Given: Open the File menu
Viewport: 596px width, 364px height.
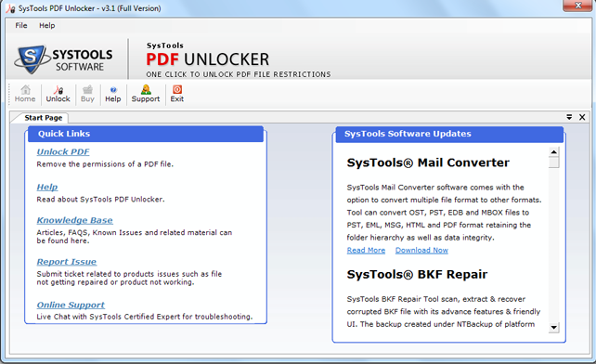Looking at the screenshot, I should click(x=21, y=25).
